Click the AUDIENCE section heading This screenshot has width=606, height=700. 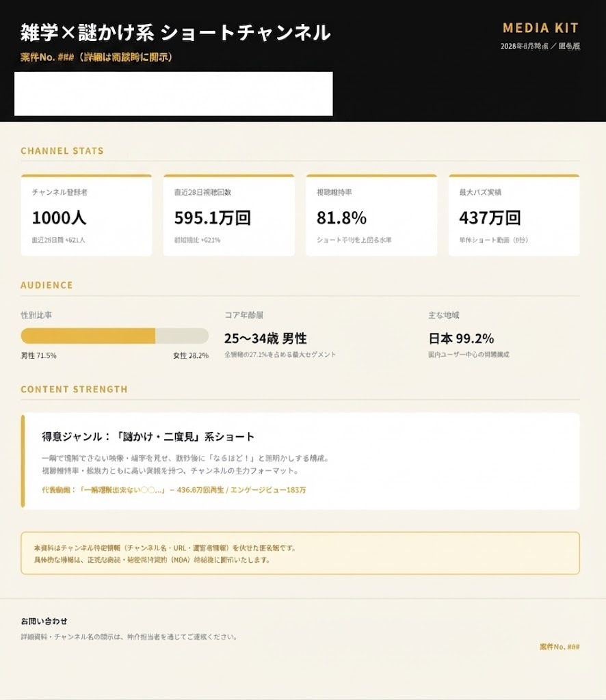point(47,285)
